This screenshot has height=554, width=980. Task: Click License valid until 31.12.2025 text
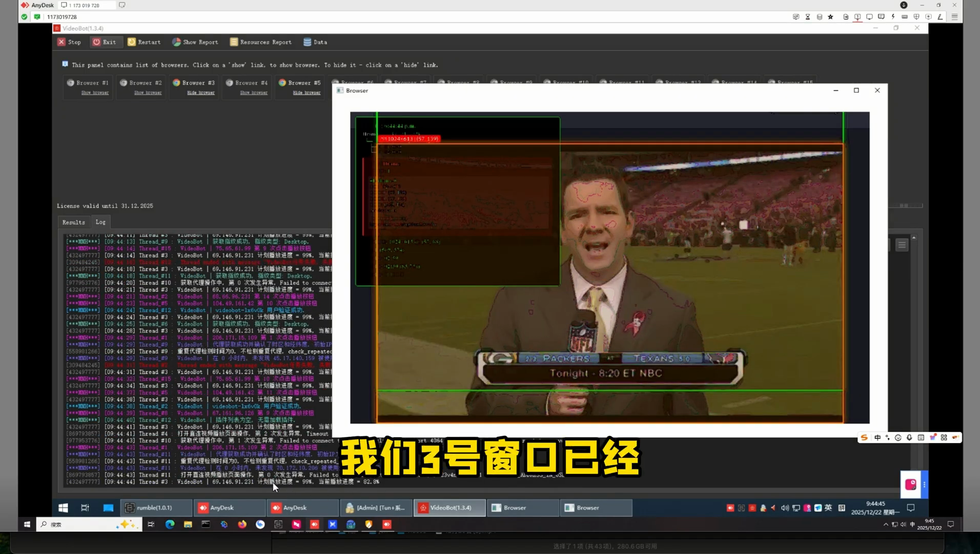coord(105,206)
